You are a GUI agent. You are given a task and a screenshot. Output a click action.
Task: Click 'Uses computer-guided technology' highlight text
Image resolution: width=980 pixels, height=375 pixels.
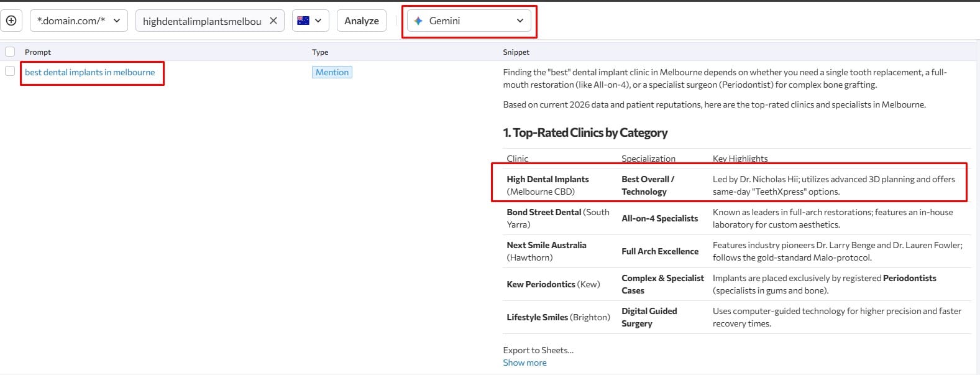coord(837,317)
